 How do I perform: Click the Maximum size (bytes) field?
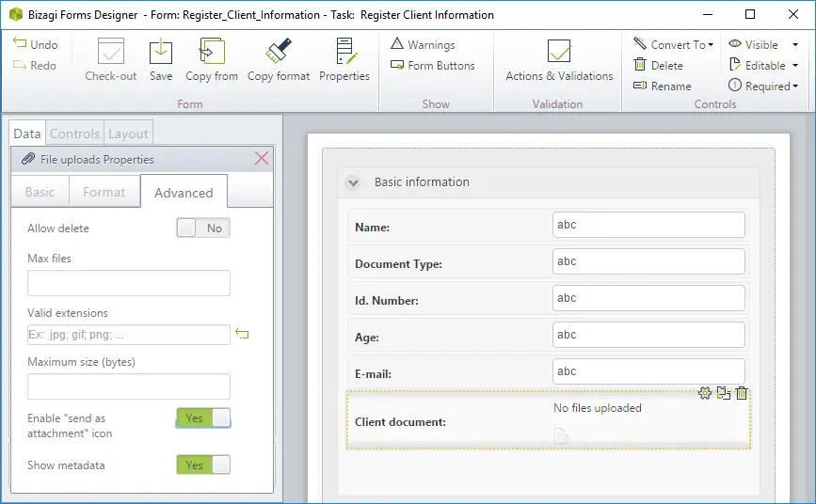[129, 386]
